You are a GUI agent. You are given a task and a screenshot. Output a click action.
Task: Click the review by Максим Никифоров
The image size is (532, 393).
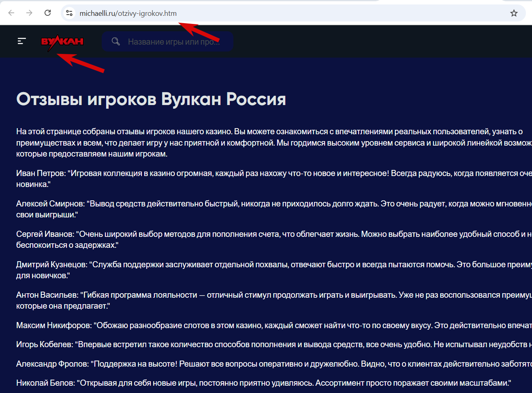(x=274, y=325)
